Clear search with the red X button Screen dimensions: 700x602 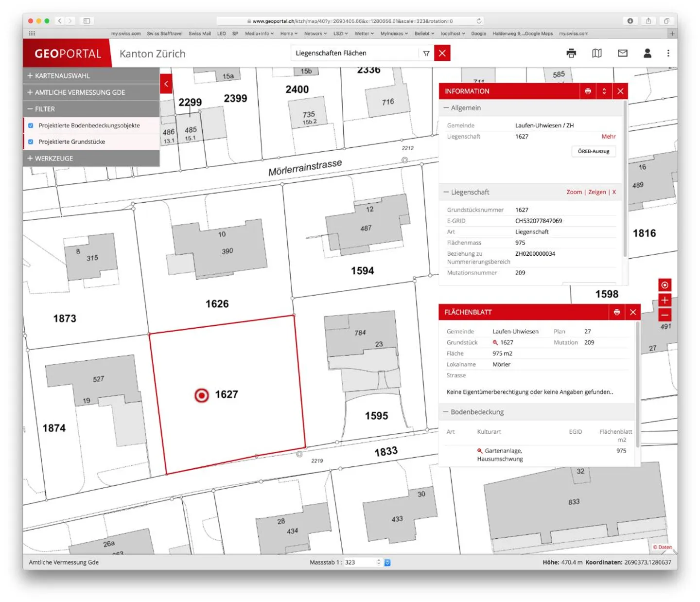(x=442, y=53)
